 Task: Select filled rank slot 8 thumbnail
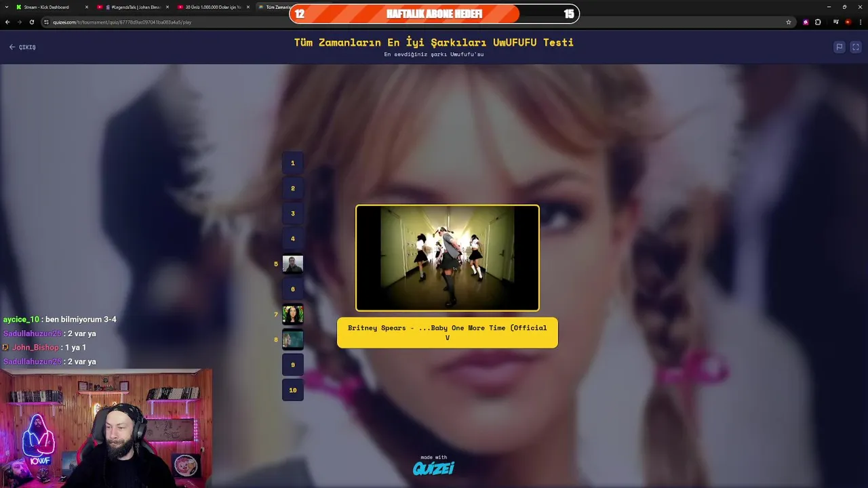[293, 340]
